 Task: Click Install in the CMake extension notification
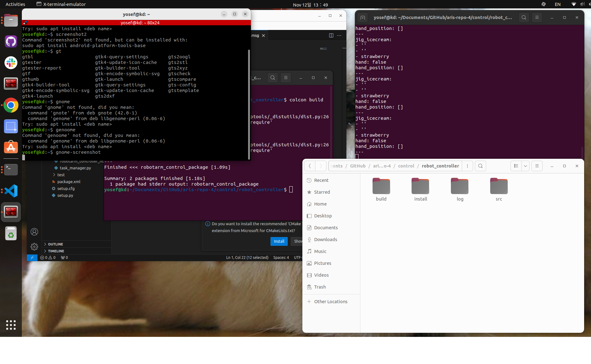[x=279, y=241]
